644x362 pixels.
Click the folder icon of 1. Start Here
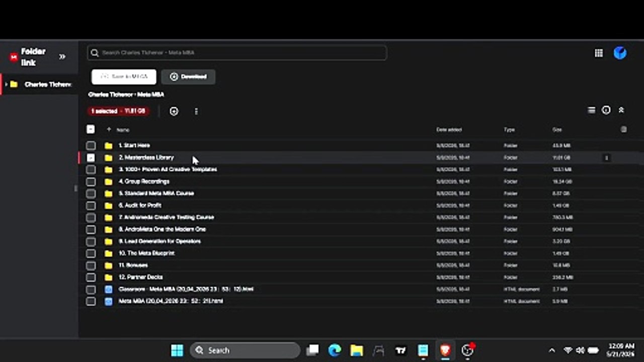108,146
